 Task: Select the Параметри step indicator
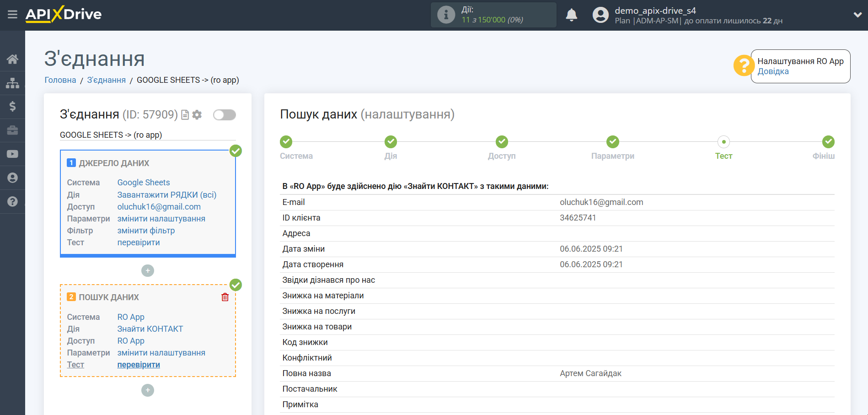click(x=613, y=142)
